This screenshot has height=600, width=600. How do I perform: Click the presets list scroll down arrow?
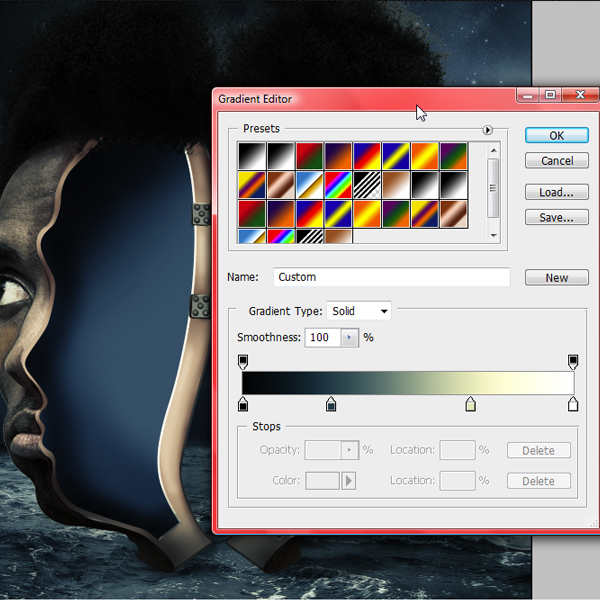(x=494, y=235)
